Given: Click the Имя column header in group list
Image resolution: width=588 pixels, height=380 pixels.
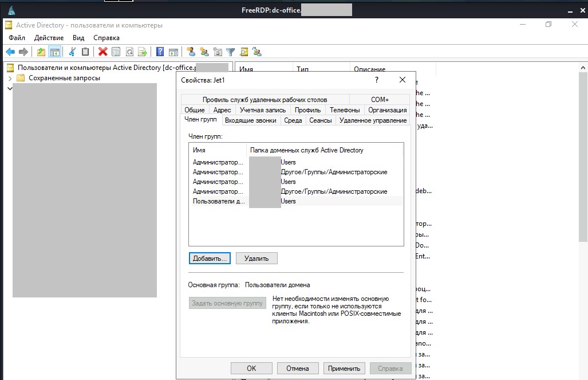Looking at the screenshot, I should (217, 150).
